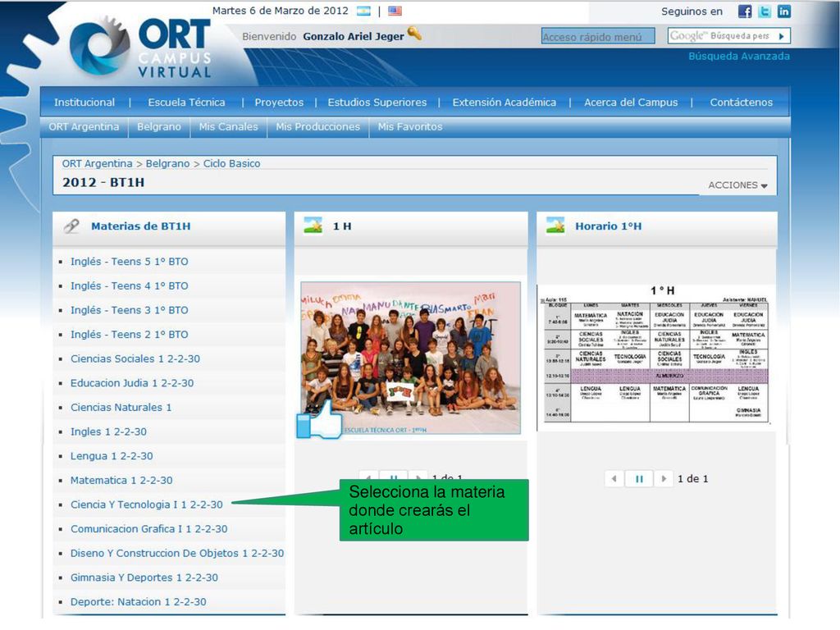Click Ciclo Basico in the breadcrumb
This screenshot has height=630, width=840.
pyautogui.click(x=231, y=163)
